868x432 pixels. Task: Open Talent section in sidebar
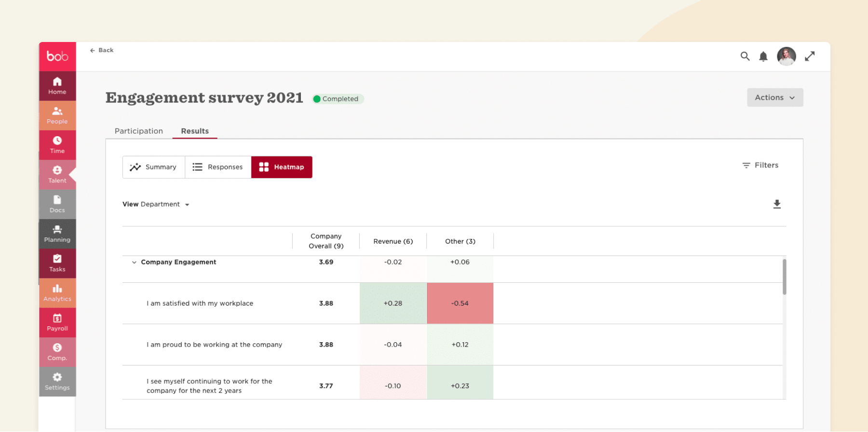click(x=57, y=175)
